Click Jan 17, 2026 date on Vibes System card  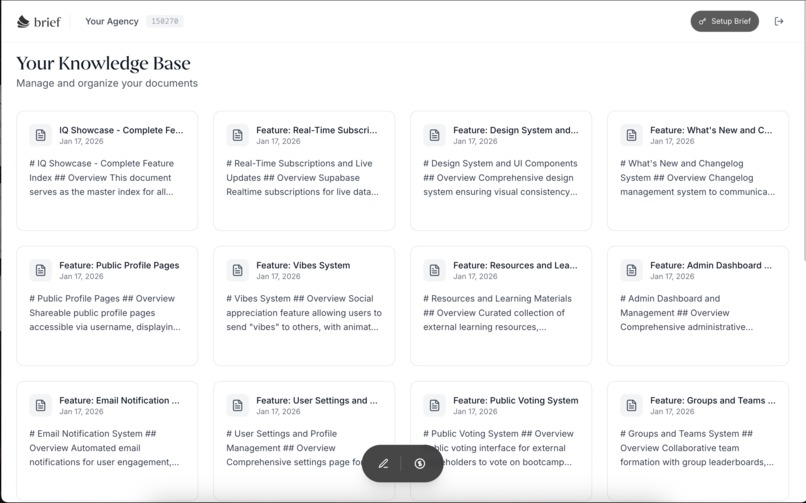click(x=278, y=276)
